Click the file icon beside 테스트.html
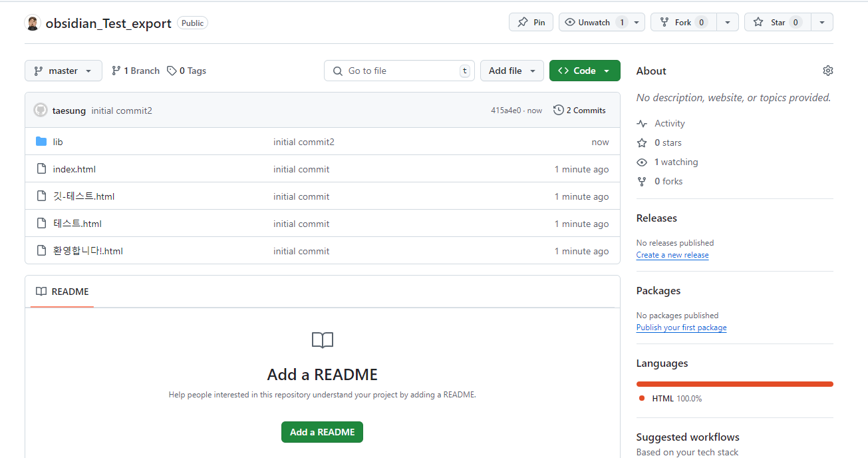The height and width of the screenshot is (458, 868). (41, 224)
